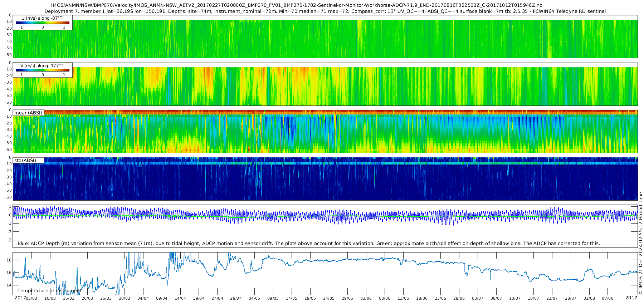Image resolution: width=644 pixels, height=304 pixels.
Task: Click the 'U (m/s) along -87°T' legend text
Action: click(x=42, y=18)
